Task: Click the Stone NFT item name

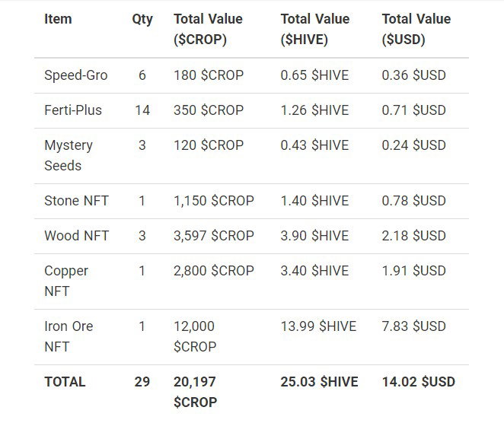Action: [76, 201]
